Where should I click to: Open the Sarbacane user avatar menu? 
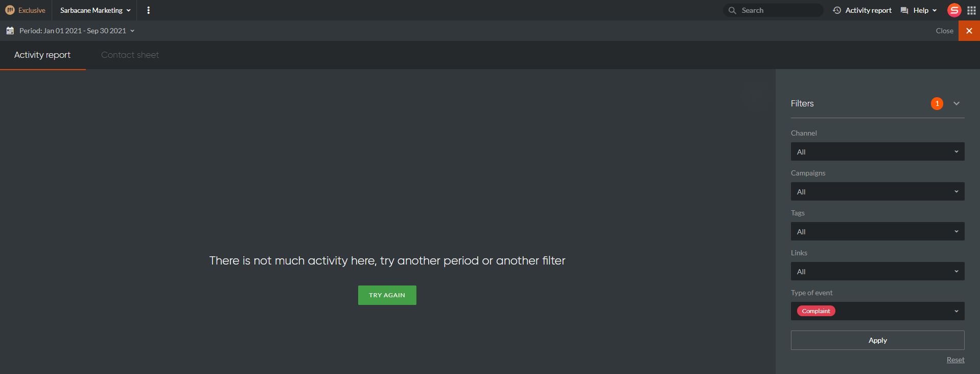(954, 10)
